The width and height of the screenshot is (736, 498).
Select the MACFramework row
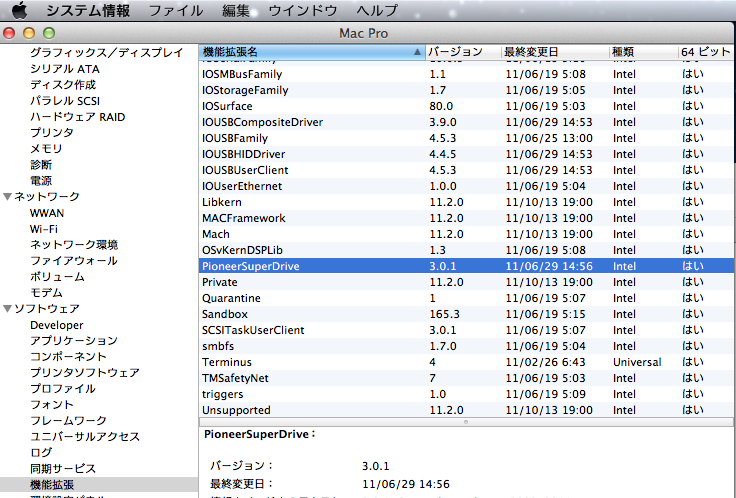click(466, 218)
